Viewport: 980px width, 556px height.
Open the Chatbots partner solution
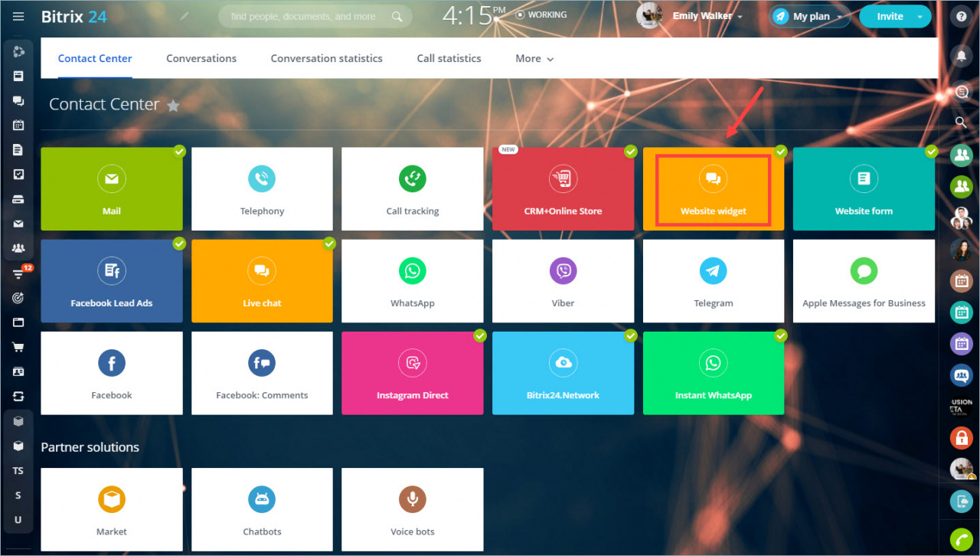coord(262,509)
